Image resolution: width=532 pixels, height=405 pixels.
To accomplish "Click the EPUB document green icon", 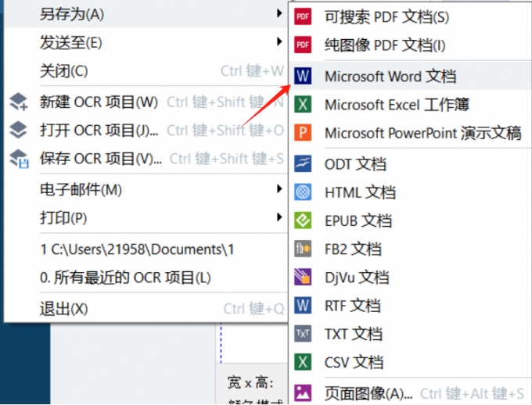I will coord(303,220).
